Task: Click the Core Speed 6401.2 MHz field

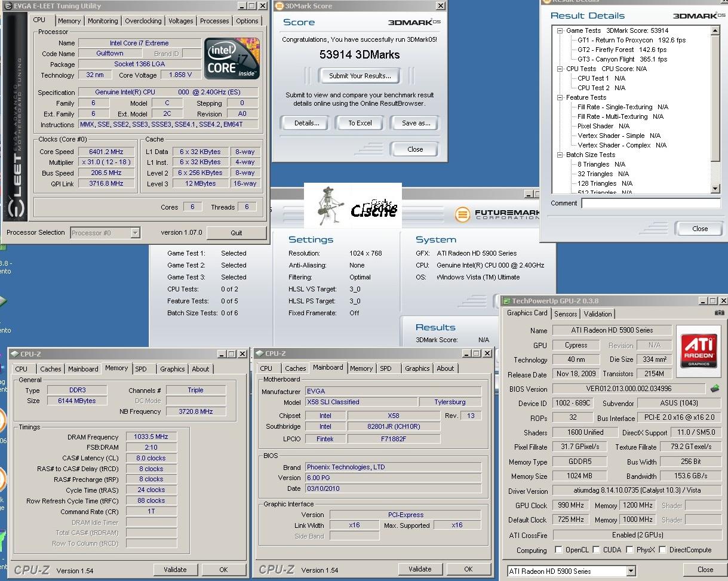Action: 107,152
